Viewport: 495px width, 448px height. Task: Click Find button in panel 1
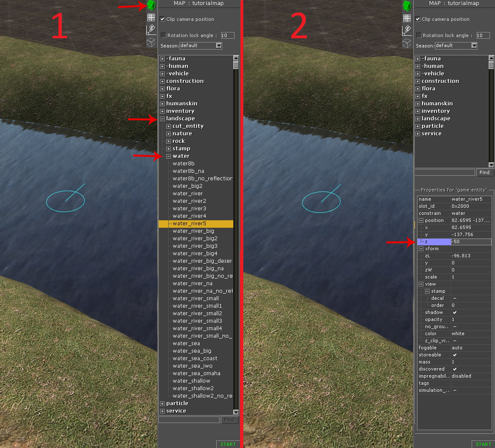click(x=229, y=420)
